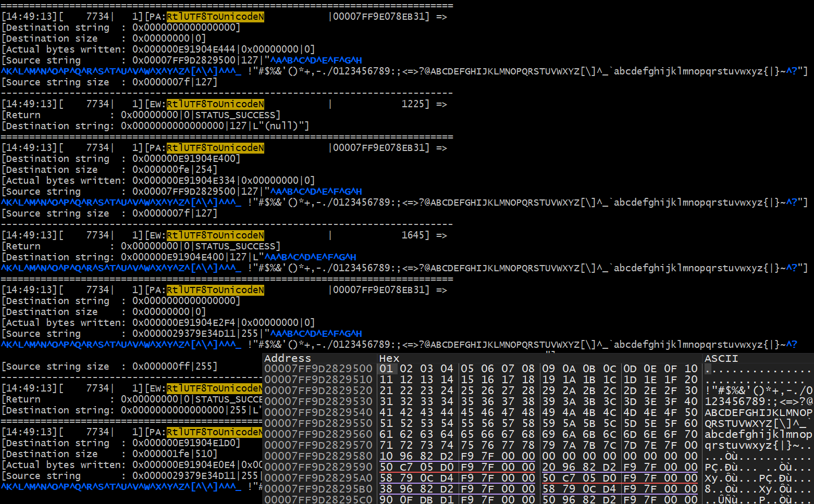
Task: Click actual bytes written value 0x000000E91904E2F4
Action: coord(184,323)
